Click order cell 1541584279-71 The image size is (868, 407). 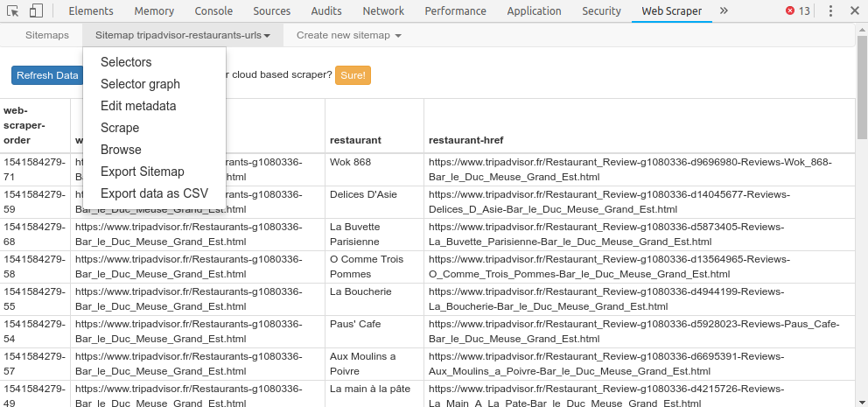click(35, 170)
